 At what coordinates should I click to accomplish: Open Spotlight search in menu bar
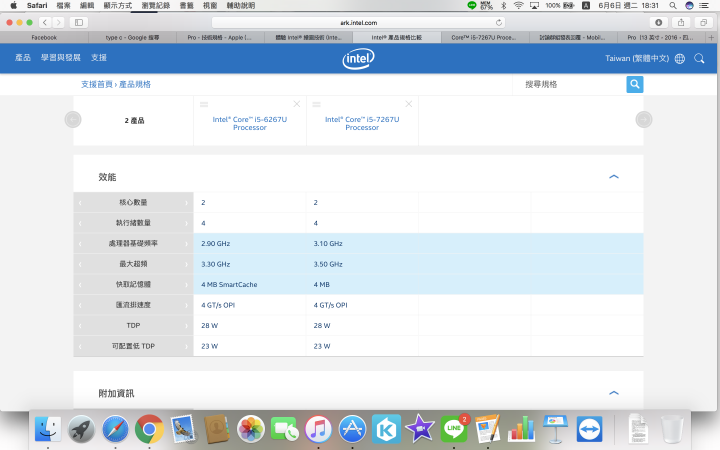(x=672, y=6)
